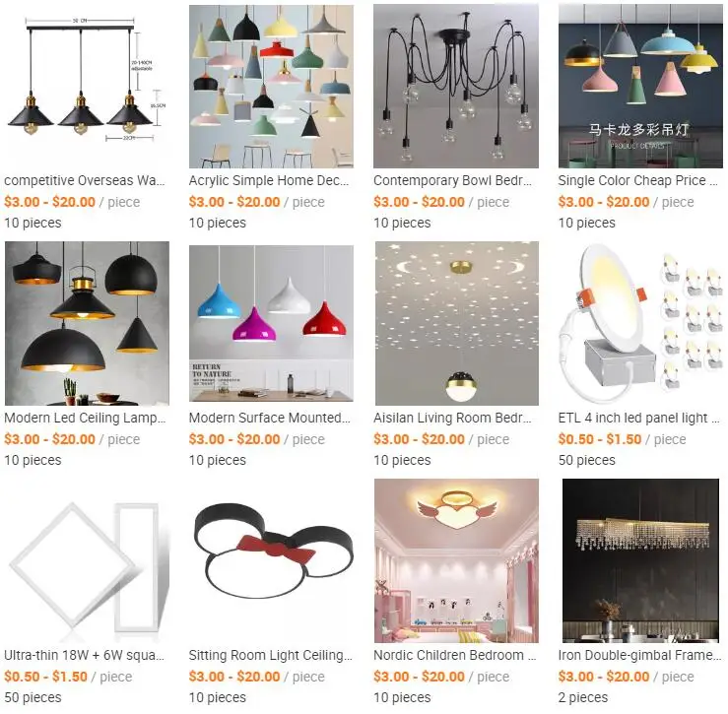This screenshot has width=728, height=714.
Task: Open 'Contemporary Bowl Bedr...' listing title
Action: click(x=453, y=180)
